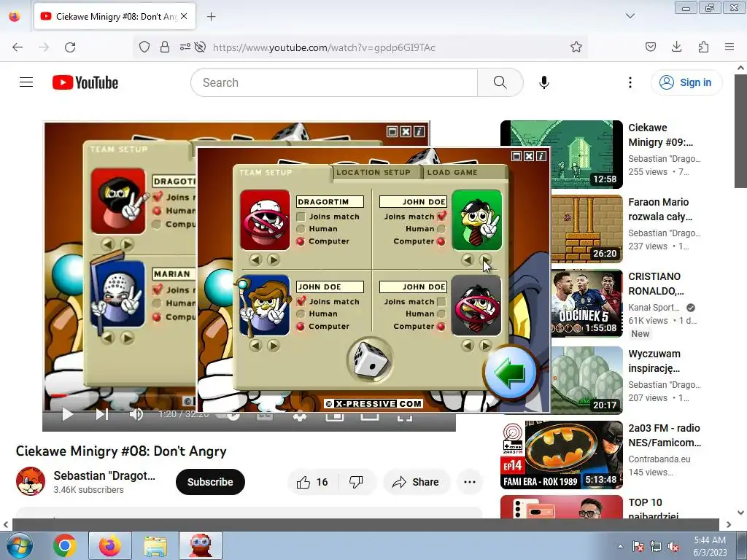
Task: Open Firefox application menu
Action: pyautogui.click(x=729, y=47)
